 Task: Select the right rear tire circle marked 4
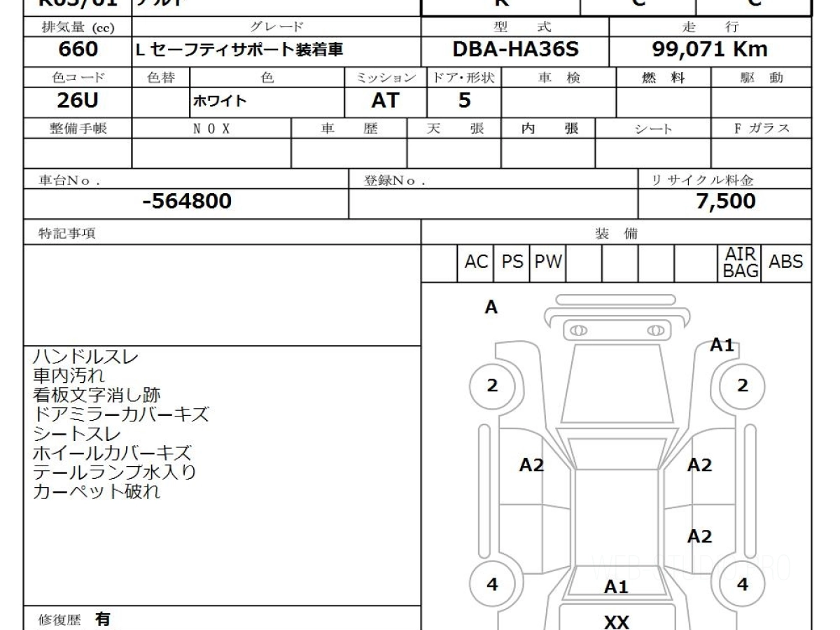[x=743, y=584]
